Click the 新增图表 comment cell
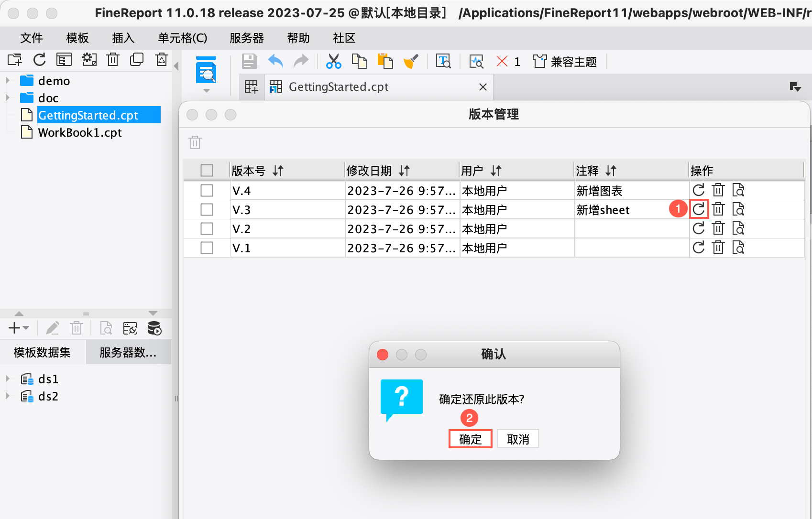This screenshot has width=812, height=519. click(632, 190)
